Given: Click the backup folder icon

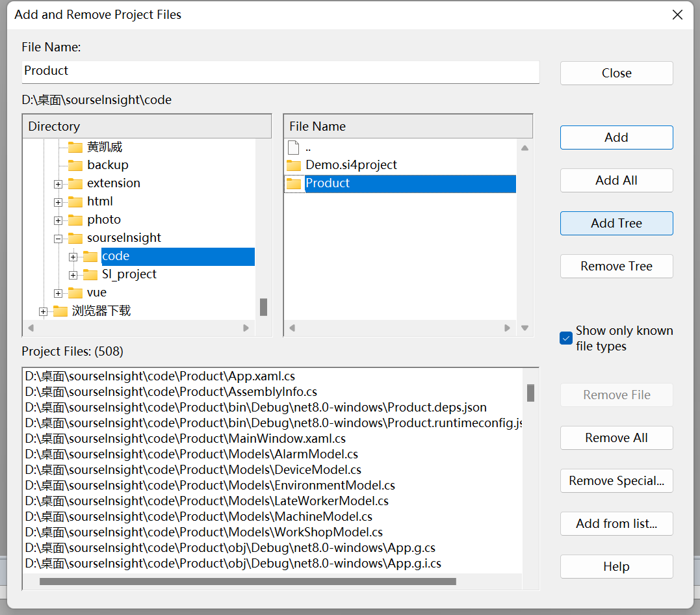Looking at the screenshot, I should pyautogui.click(x=75, y=165).
